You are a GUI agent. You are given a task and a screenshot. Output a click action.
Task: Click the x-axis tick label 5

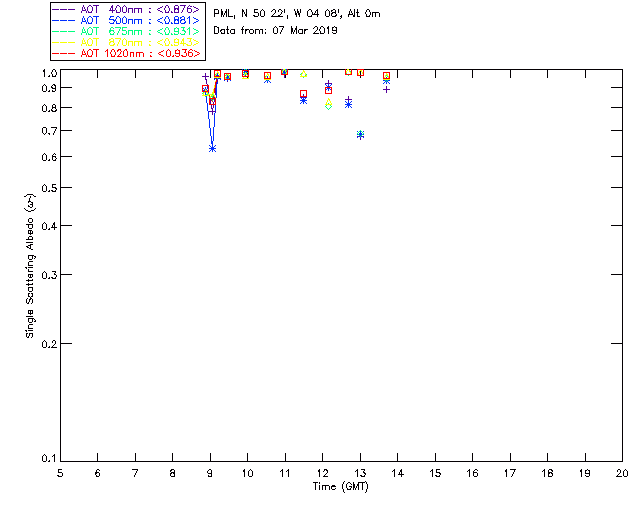tap(60, 473)
